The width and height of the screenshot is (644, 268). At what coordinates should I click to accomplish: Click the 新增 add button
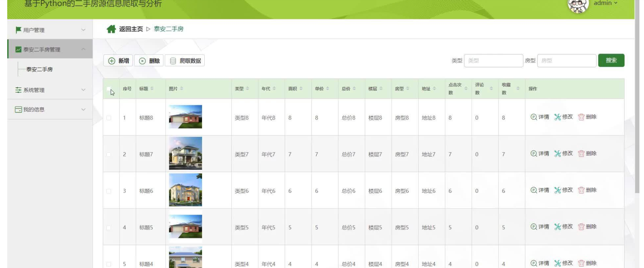coord(118,61)
